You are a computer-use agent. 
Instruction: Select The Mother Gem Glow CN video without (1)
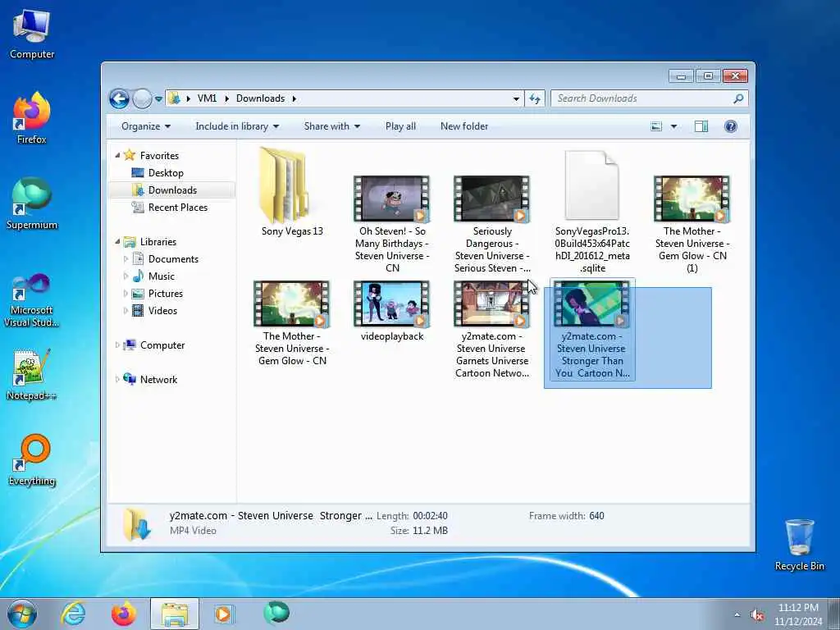pos(291,323)
